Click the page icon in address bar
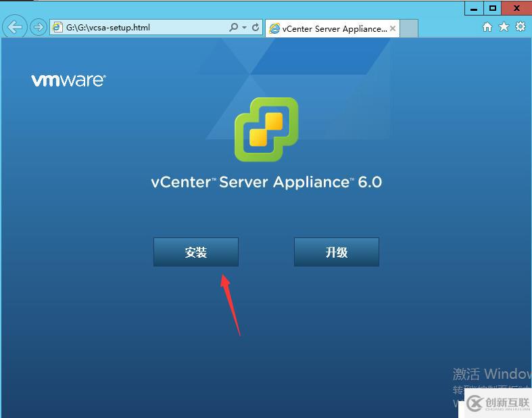 57,28
